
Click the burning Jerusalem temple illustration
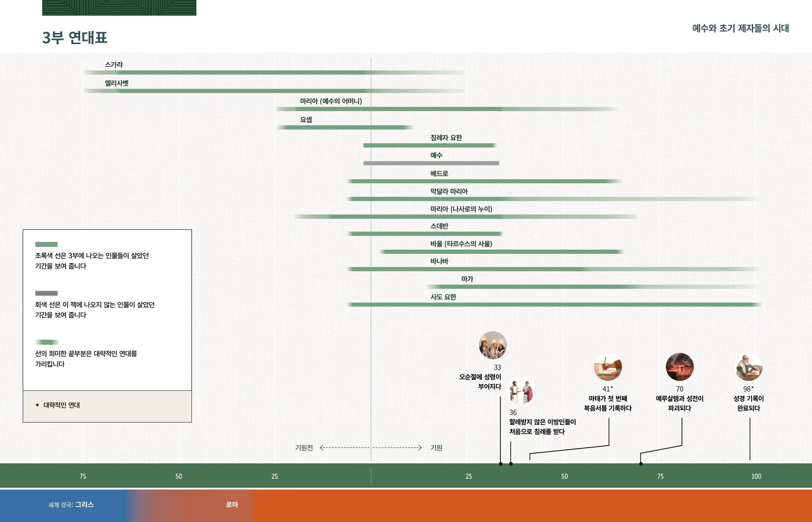pyautogui.click(x=679, y=367)
